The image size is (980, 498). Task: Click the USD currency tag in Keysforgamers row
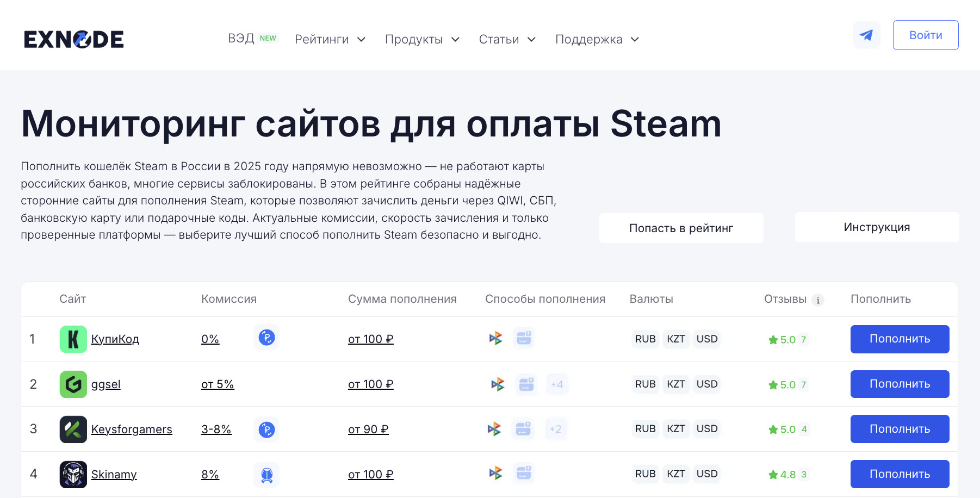[x=707, y=428]
